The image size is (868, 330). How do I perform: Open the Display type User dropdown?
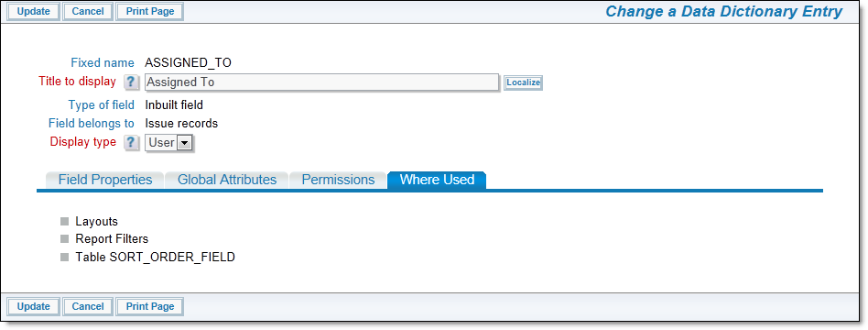pos(168,143)
